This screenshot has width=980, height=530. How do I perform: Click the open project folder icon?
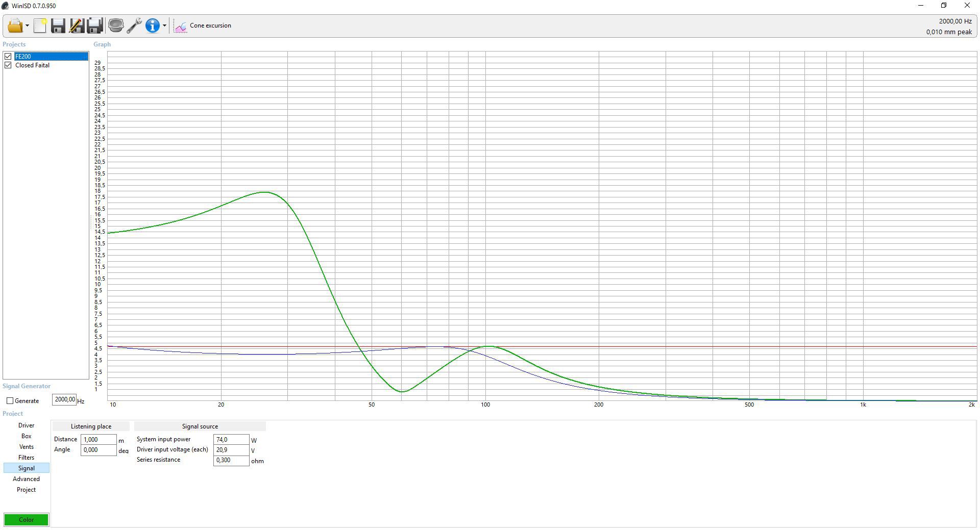[x=14, y=26]
